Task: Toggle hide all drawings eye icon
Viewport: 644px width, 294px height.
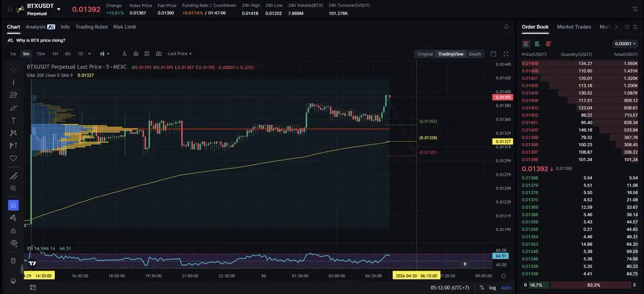Action: tap(13, 243)
